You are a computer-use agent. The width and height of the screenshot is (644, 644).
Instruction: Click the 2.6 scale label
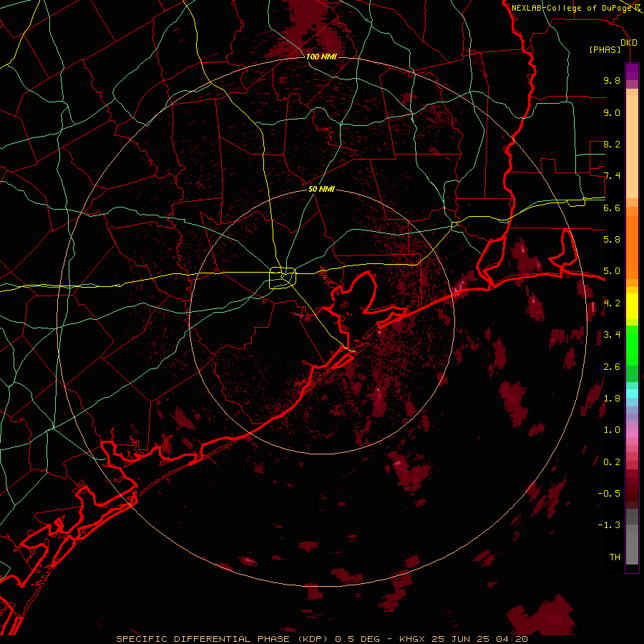612,367
